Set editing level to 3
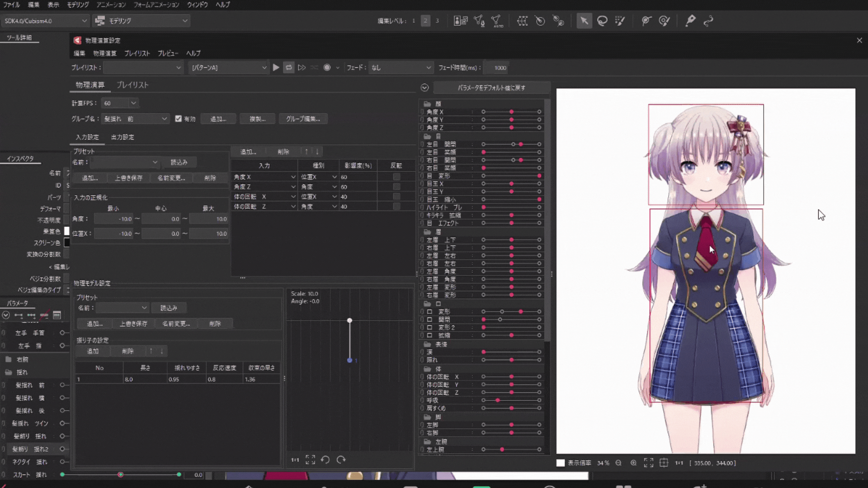 (x=437, y=21)
